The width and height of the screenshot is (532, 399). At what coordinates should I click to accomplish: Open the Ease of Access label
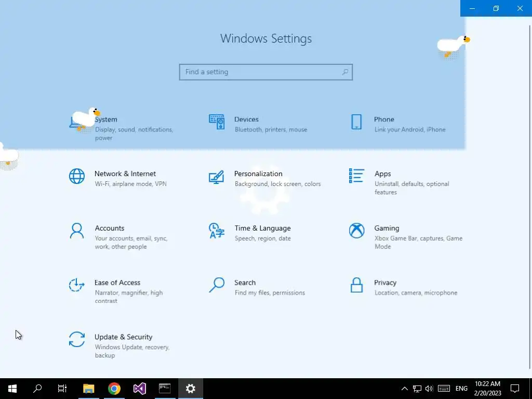point(117,283)
